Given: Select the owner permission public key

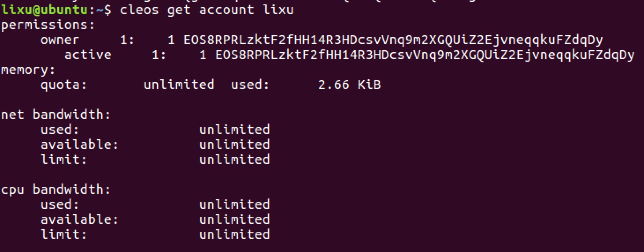Looking at the screenshot, I should [x=393, y=41].
